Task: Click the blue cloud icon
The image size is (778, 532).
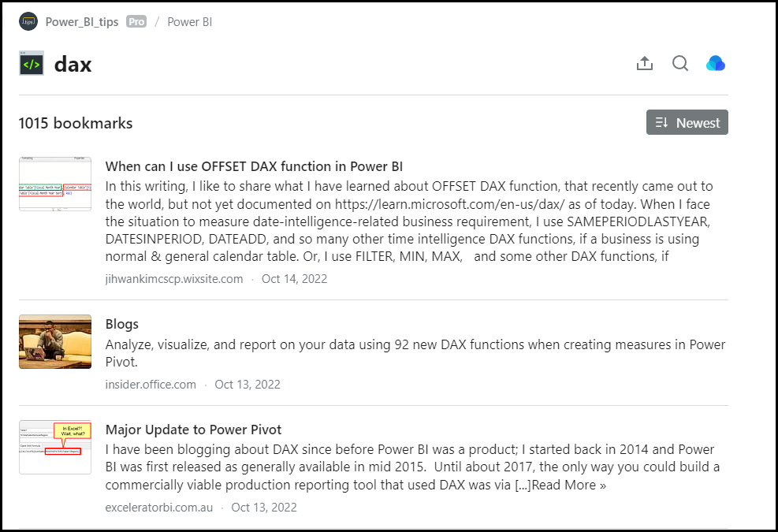Action: [716, 64]
